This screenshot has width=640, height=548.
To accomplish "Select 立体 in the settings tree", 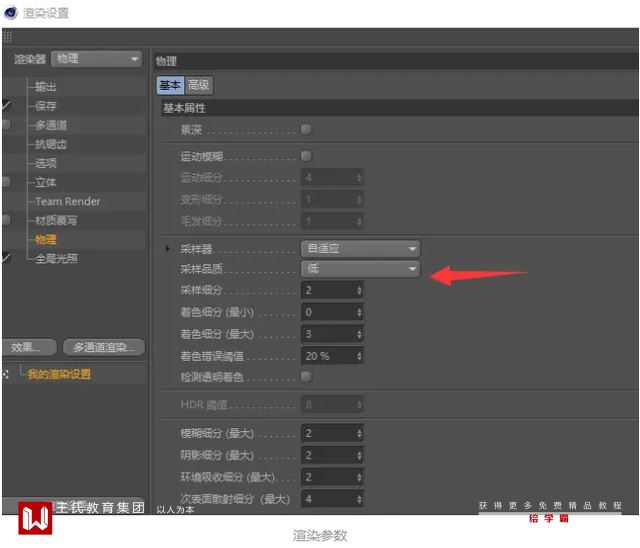I will pyautogui.click(x=45, y=182).
